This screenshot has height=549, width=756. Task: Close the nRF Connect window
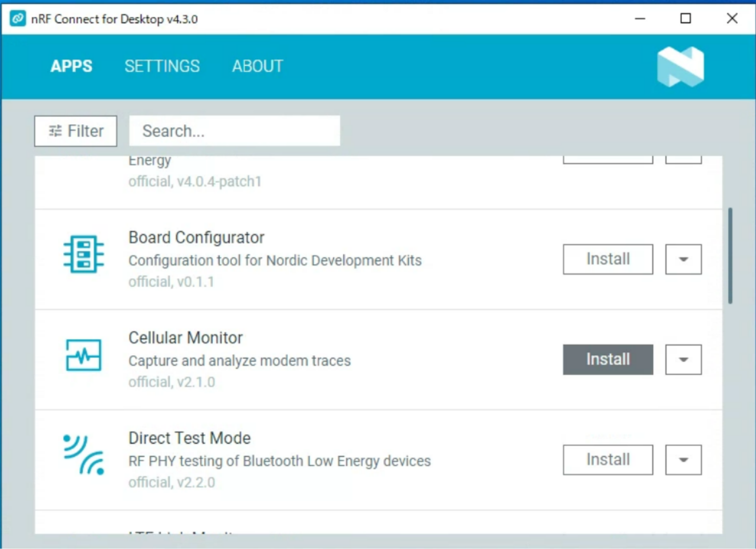click(x=732, y=19)
